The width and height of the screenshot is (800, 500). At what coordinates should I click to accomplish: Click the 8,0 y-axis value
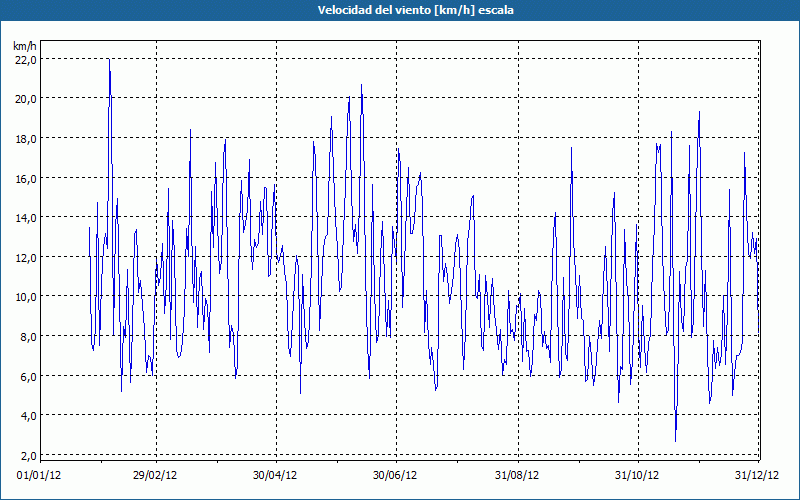coord(29,337)
